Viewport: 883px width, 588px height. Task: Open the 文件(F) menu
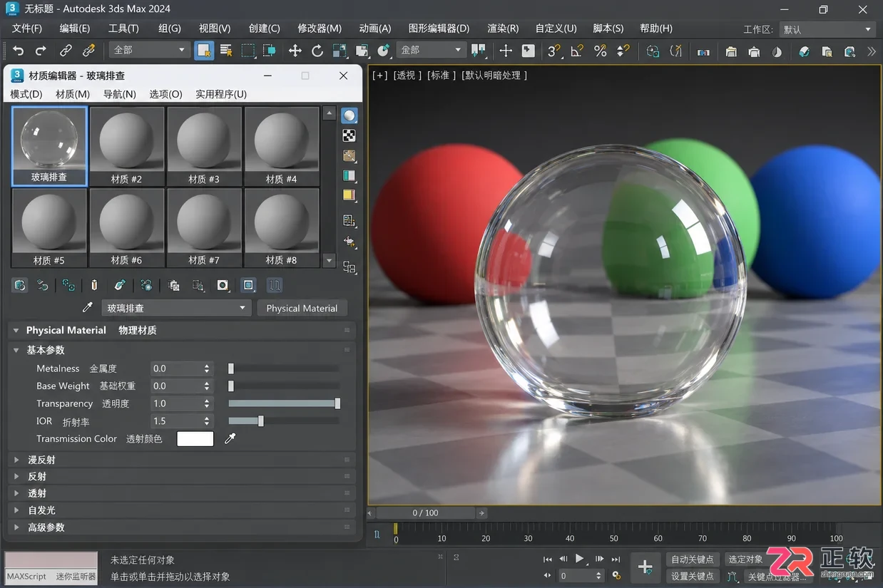(27, 28)
